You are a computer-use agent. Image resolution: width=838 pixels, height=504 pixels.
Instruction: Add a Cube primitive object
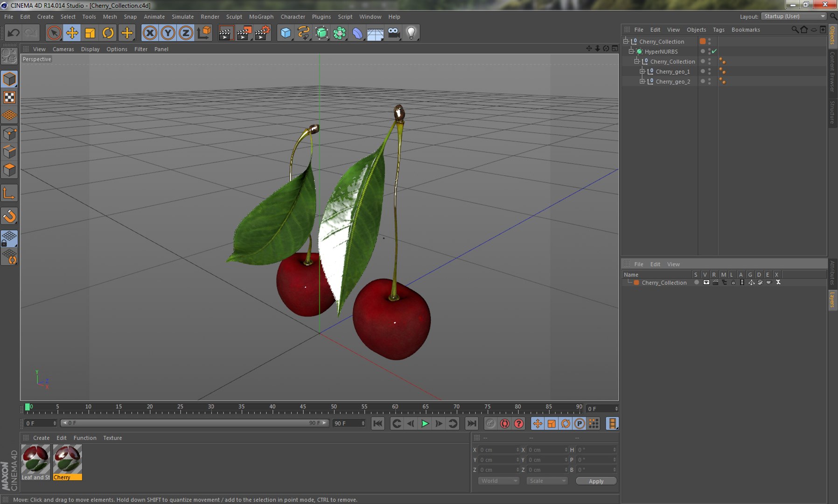pyautogui.click(x=286, y=33)
